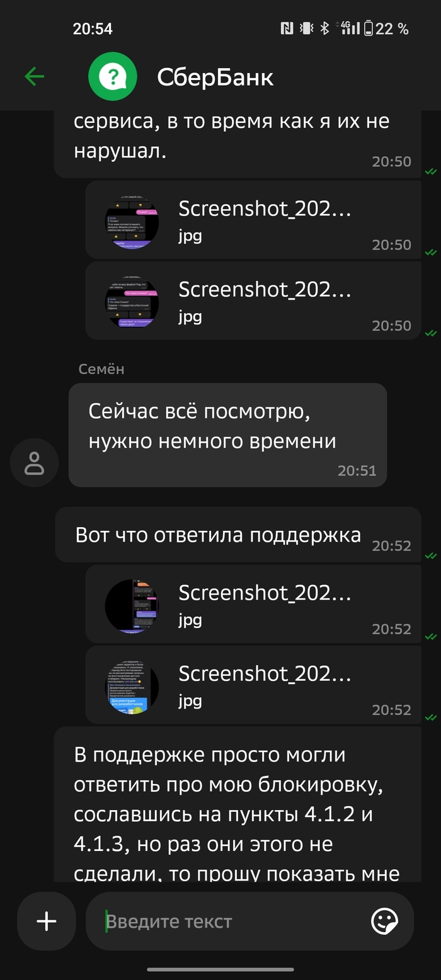Open the blue documentation screenshot thumbnail at 20:52
This screenshot has width=441, height=980.
[132, 685]
